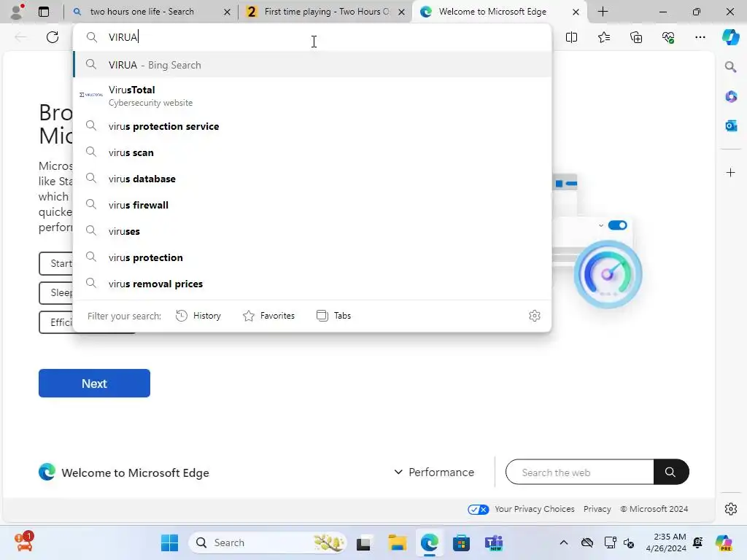
Task: Open Microsoft Teams from taskbar
Action: 494,542
